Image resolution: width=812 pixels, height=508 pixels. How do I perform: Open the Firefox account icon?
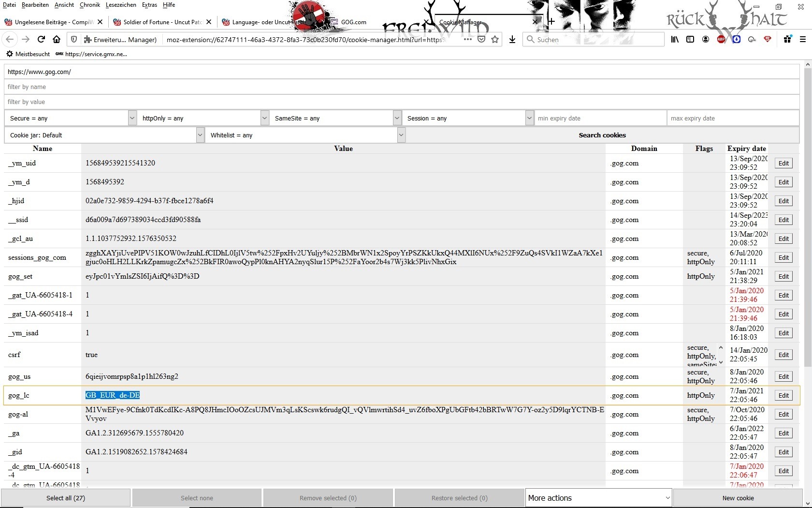(x=706, y=40)
